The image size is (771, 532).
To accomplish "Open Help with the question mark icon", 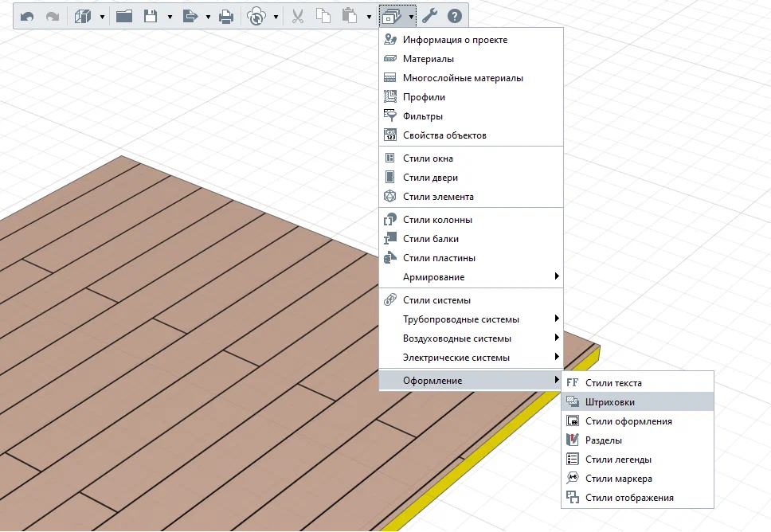I will point(455,16).
